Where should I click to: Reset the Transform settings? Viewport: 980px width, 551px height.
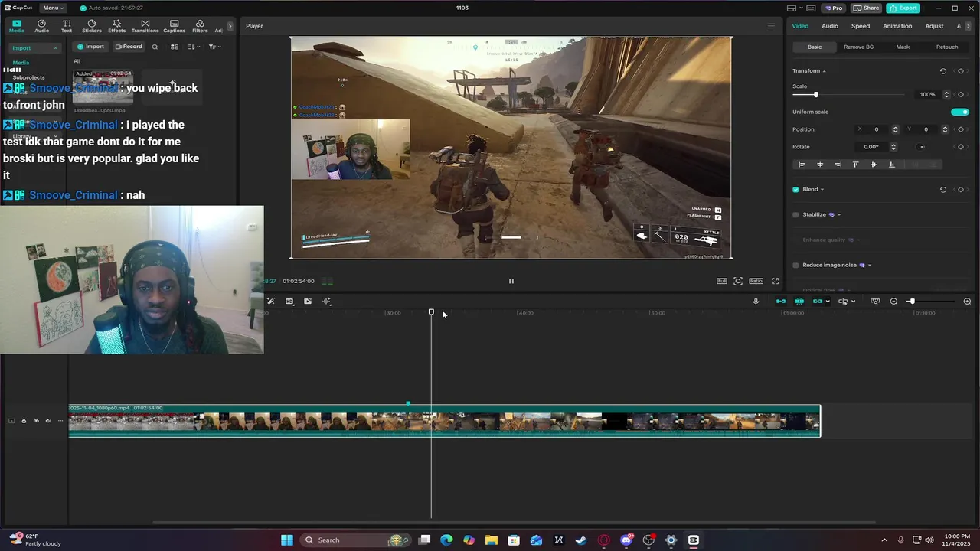coord(943,71)
